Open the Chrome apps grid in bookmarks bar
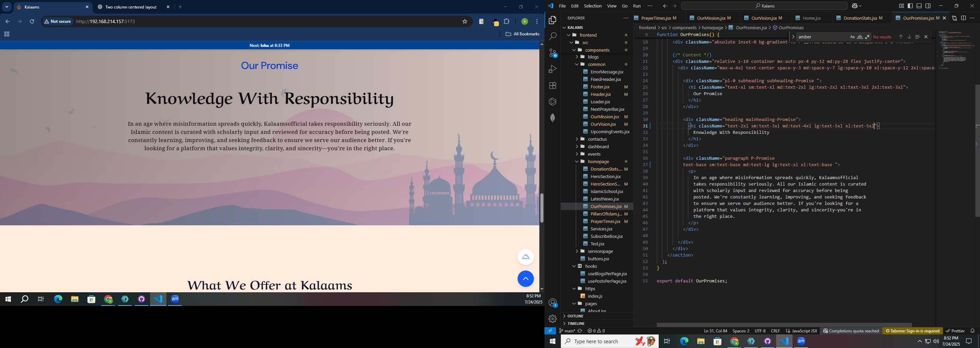Image resolution: width=980 pixels, height=348 pixels. (x=6, y=34)
